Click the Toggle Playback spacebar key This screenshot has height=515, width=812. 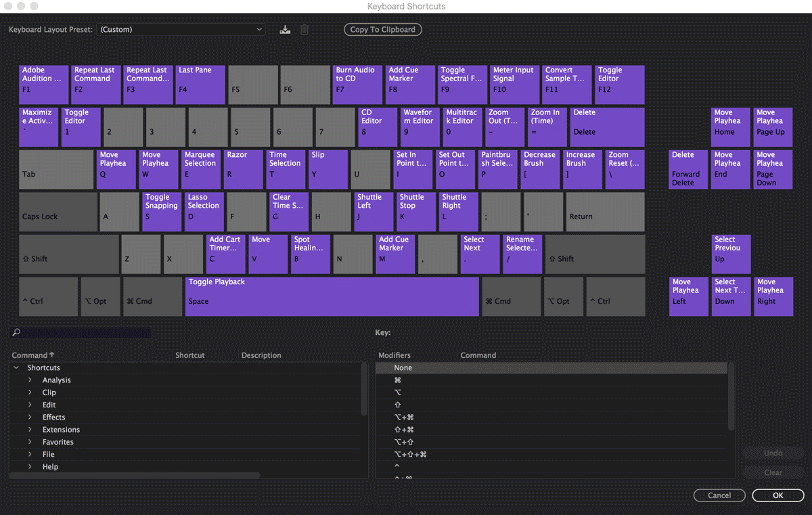coord(332,296)
